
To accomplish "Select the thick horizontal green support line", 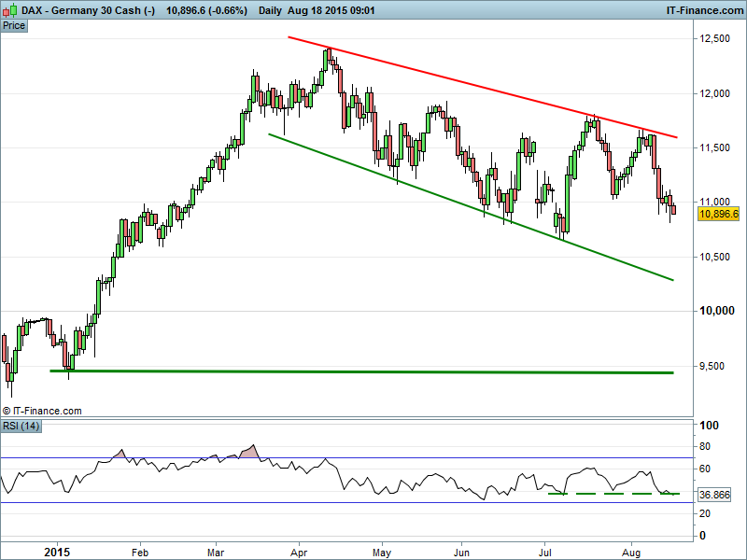I will 373,371.
